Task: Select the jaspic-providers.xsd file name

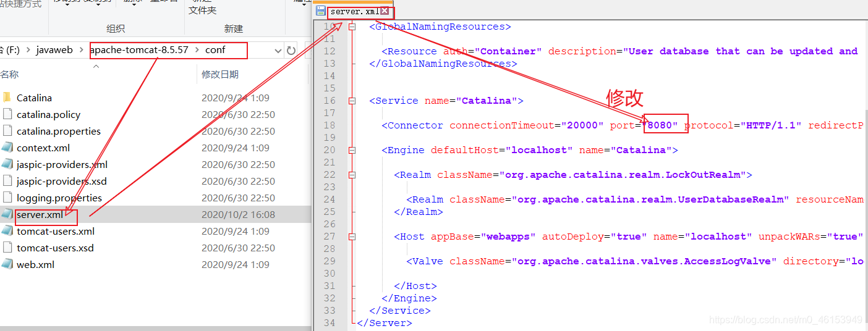Action: (62, 181)
